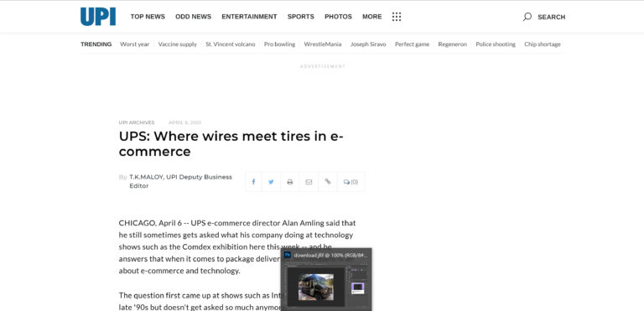
Task: Open the SPORTS section
Action: 301,17
